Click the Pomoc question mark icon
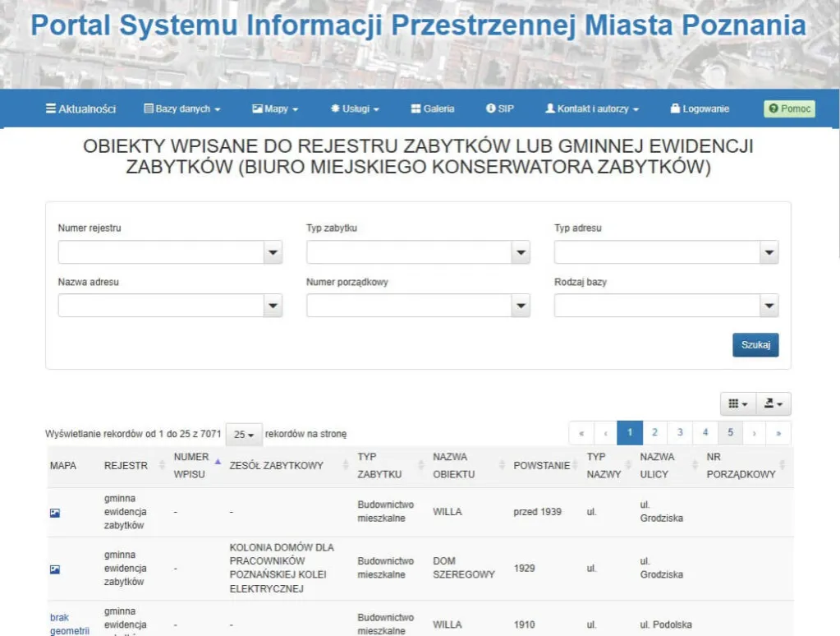 pos(773,108)
